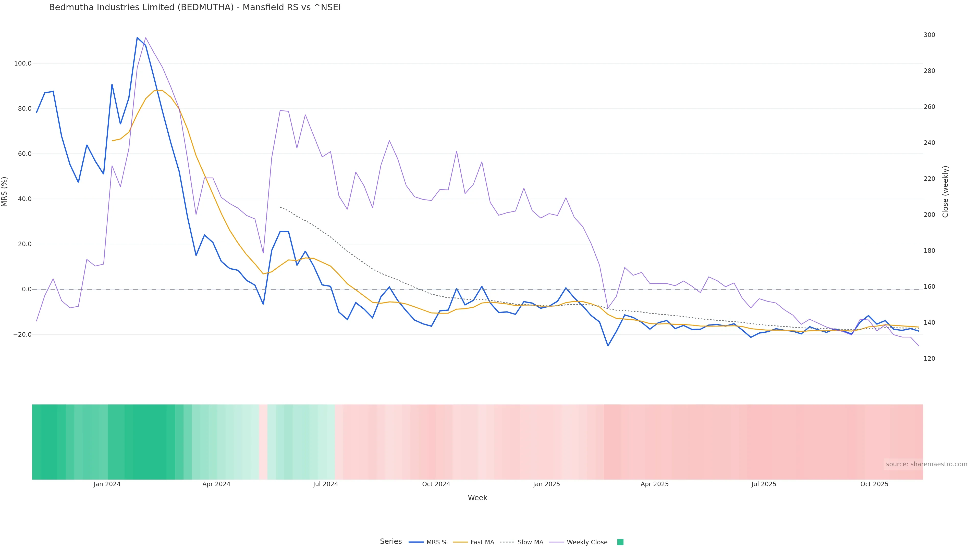Click the green square legend swatch
Screen dimensions: 980x551
(620, 542)
